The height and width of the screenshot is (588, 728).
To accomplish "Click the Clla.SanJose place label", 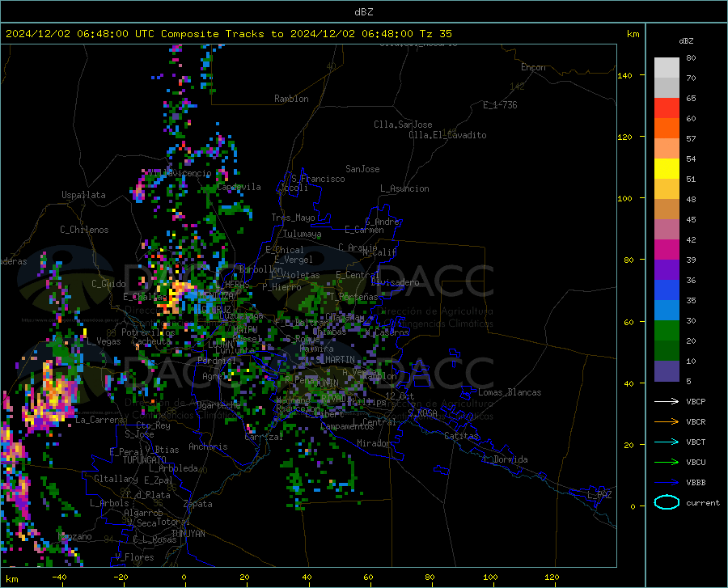I will [403, 125].
